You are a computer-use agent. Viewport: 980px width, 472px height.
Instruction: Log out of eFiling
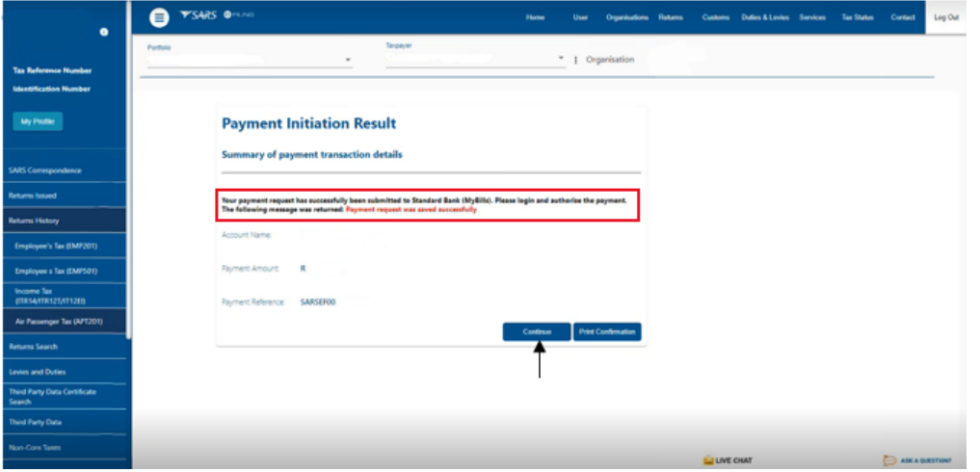point(946,17)
